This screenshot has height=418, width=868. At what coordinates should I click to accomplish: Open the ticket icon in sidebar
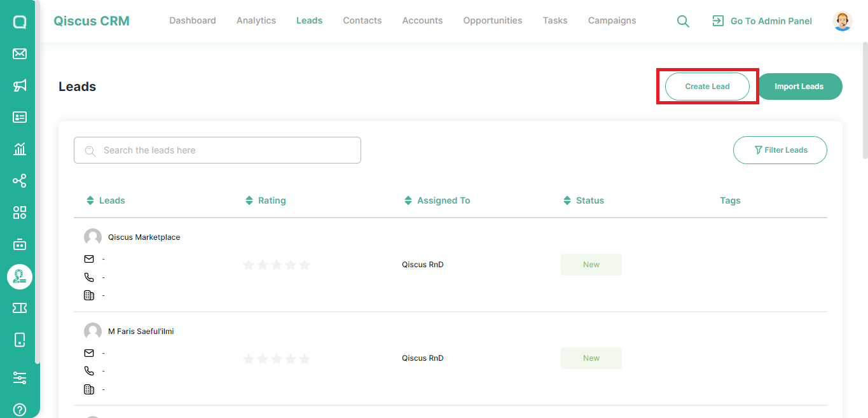click(20, 308)
